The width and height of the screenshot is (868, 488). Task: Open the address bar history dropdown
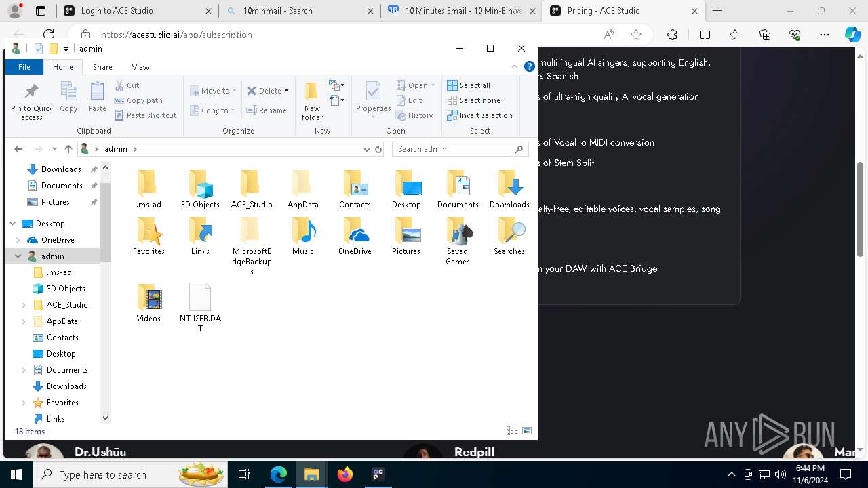[x=367, y=149]
